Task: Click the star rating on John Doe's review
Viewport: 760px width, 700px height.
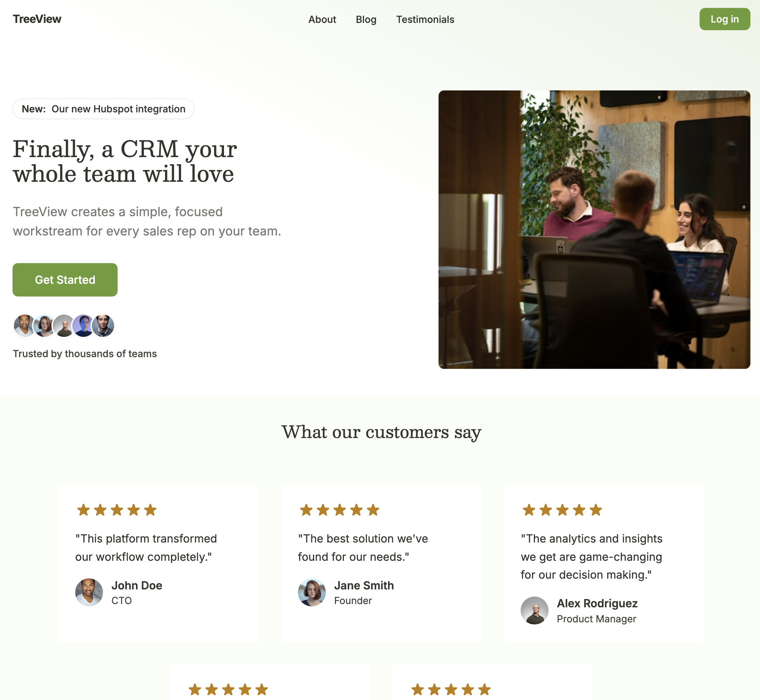Action: (x=117, y=510)
